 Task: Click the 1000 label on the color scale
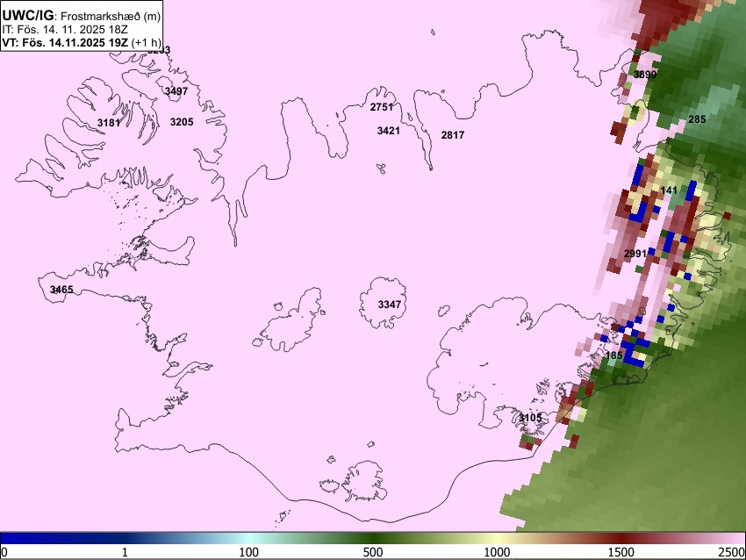point(497,552)
